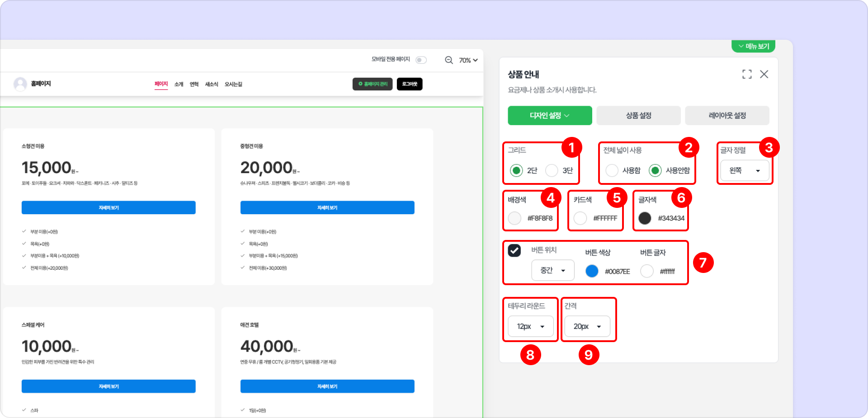The width and height of the screenshot is (868, 418).
Task: Open the 배경색 #F8F8F8 color swatch
Action: [514, 218]
